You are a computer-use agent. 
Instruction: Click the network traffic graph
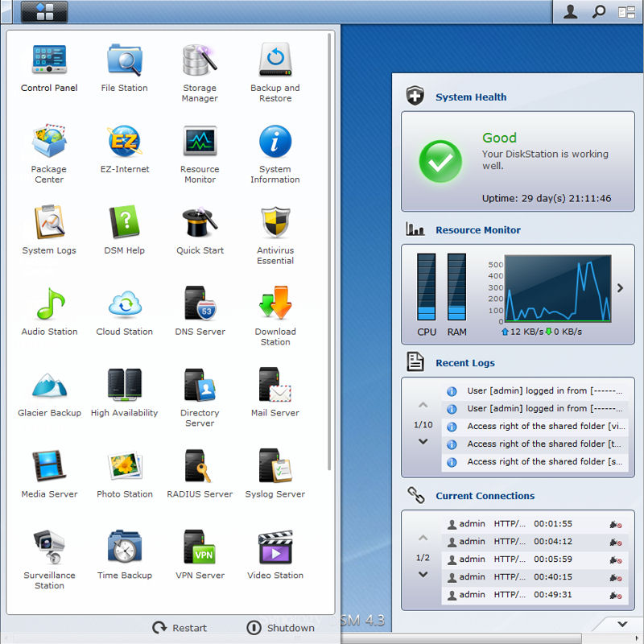(x=558, y=288)
